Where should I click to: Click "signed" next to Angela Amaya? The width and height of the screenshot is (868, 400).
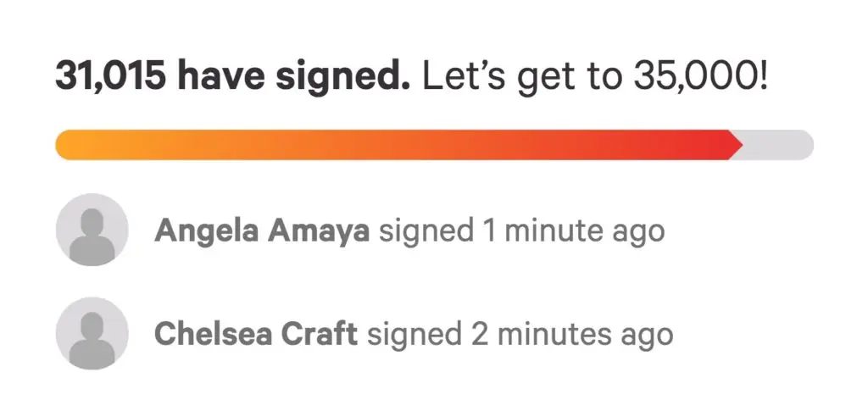coord(426,231)
